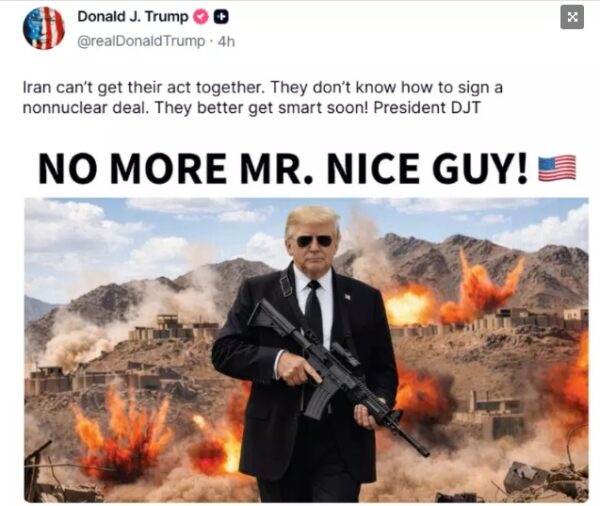Click the sunglasses on the man's face
The height and width of the screenshot is (506, 600).
click(314, 241)
